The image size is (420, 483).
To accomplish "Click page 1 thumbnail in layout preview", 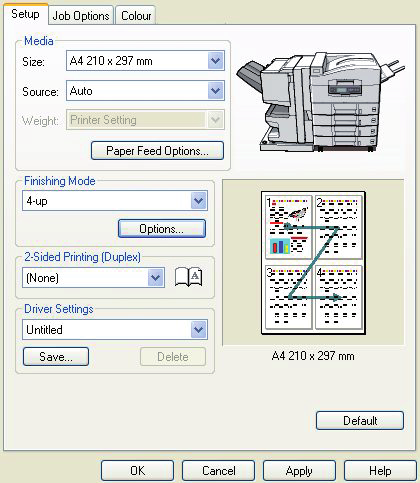I will pos(289,227).
